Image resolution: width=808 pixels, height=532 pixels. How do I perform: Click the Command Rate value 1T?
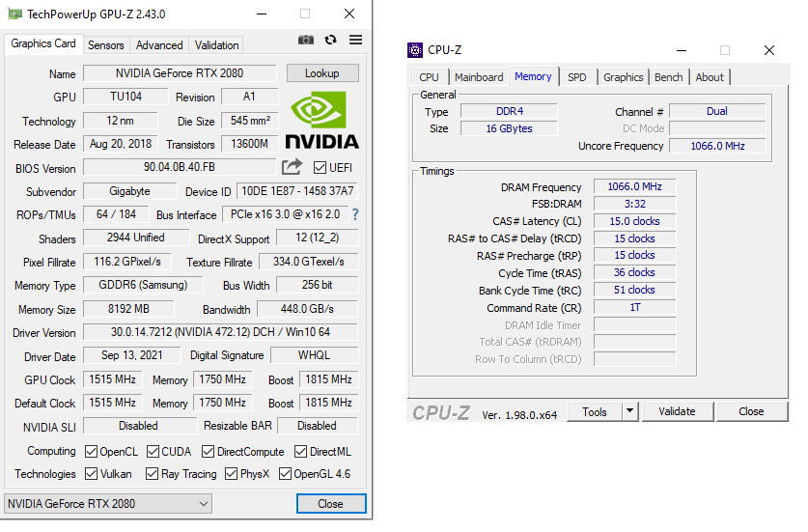pyautogui.click(x=634, y=308)
